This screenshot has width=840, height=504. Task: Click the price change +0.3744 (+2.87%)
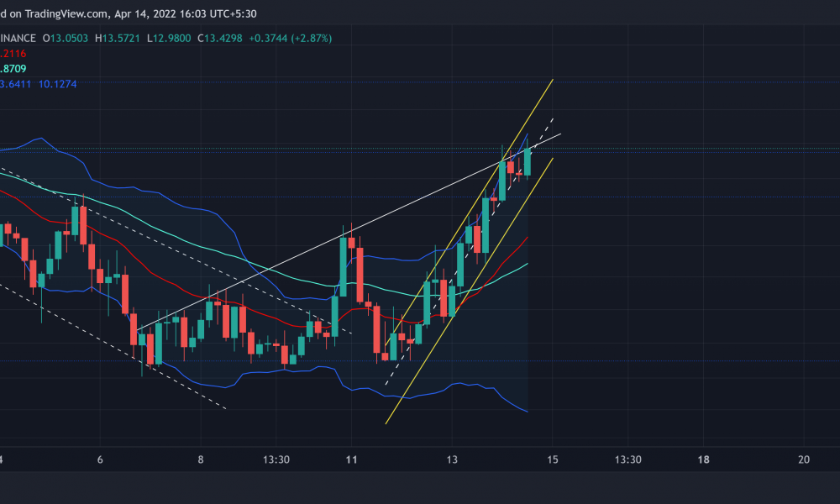[291, 39]
